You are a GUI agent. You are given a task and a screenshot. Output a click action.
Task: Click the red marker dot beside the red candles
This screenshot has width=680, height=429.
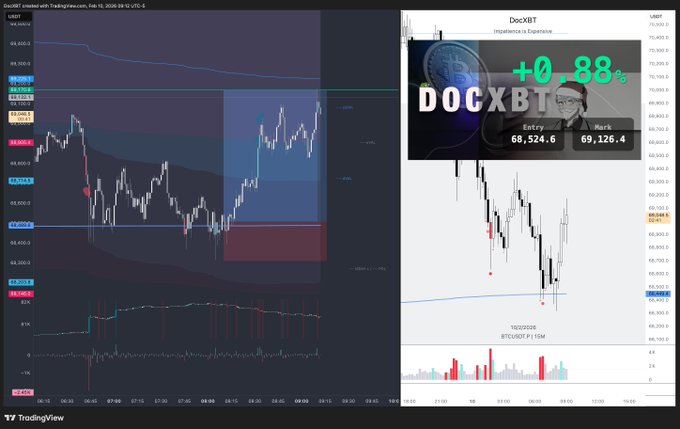87,191
